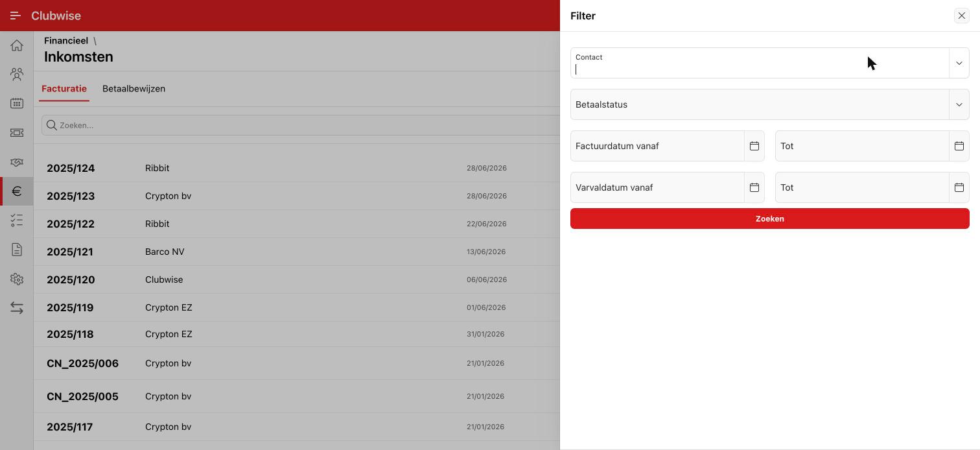
Task: Select the Euro Financial sidebar icon
Action: [x=17, y=191]
